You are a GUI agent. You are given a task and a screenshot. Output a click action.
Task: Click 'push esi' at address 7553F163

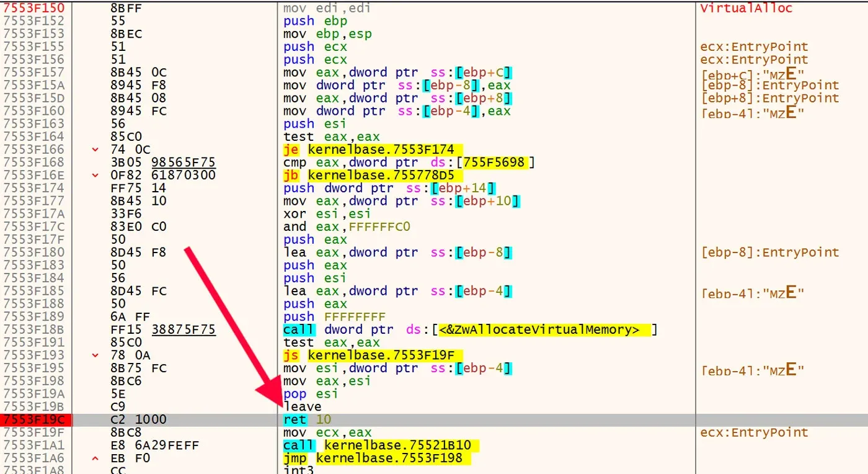314,123
